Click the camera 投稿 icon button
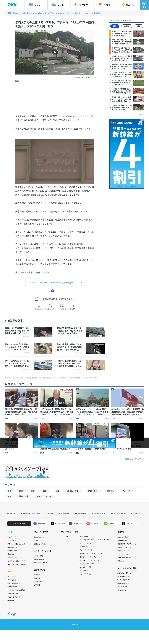Screen dimensions: 149x644 point(144,5)
